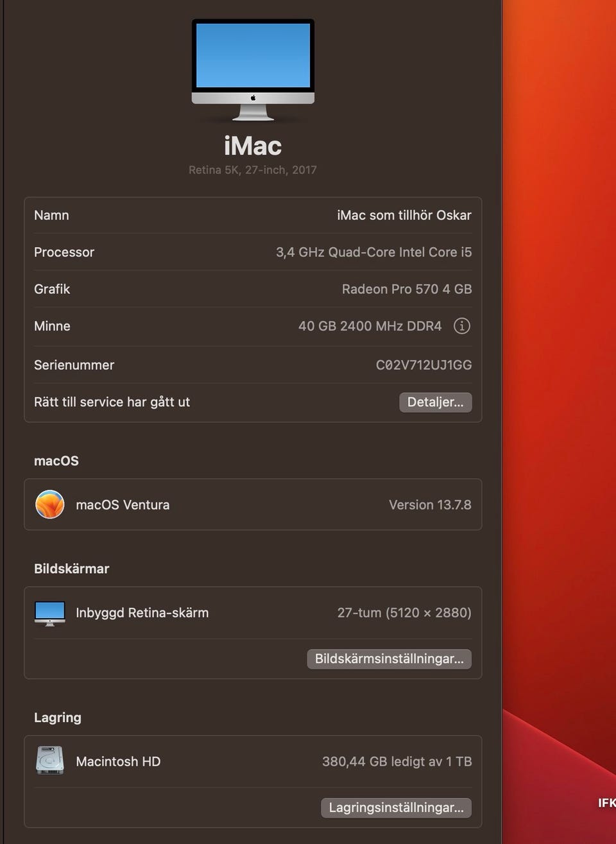Click processor value 3,4 GHz Quad-Core

(x=374, y=252)
